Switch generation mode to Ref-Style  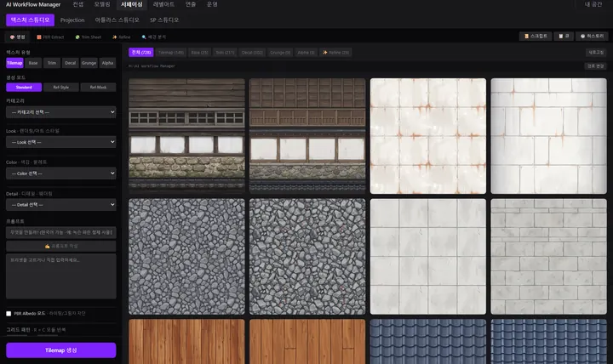61,87
